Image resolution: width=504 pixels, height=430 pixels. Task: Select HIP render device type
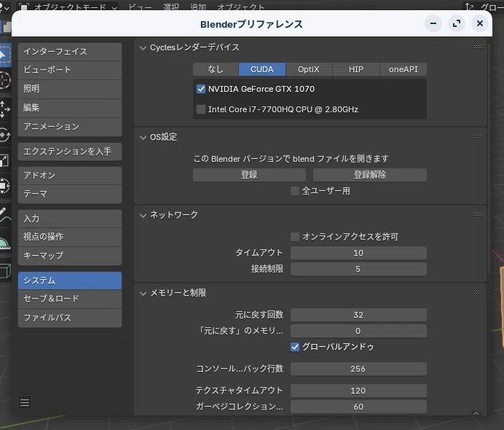pos(356,69)
